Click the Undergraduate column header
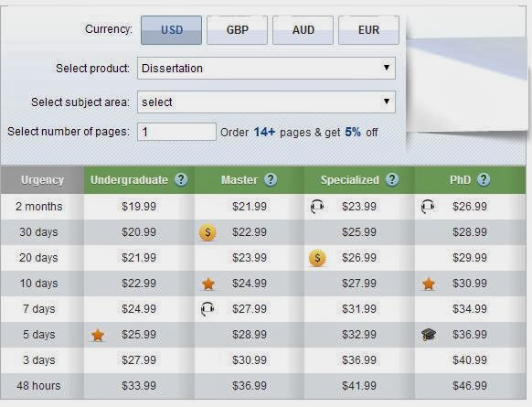 pos(139,179)
